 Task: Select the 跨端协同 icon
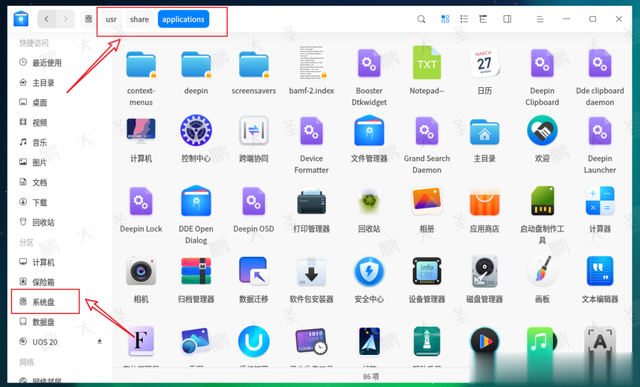(x=253, y=131)
